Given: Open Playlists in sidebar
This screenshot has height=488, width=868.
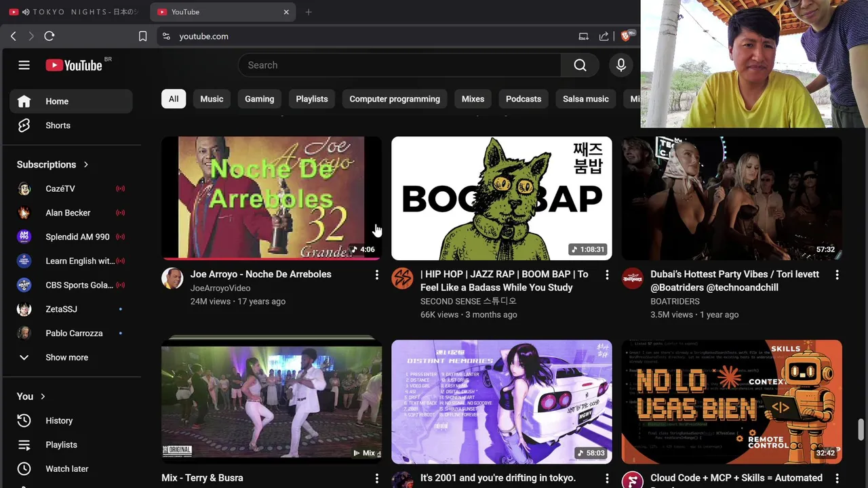Looking at the screenshot, I should (x=71, y=445).
